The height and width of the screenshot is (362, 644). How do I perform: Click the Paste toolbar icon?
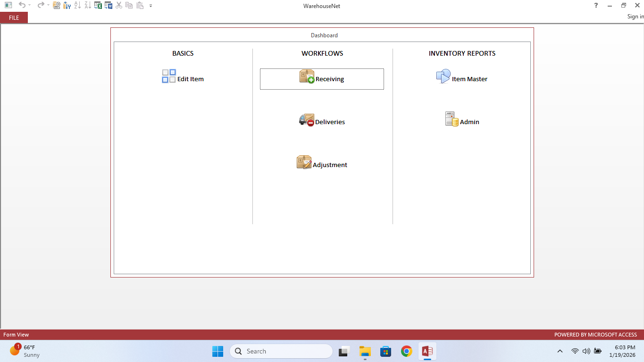139,5
